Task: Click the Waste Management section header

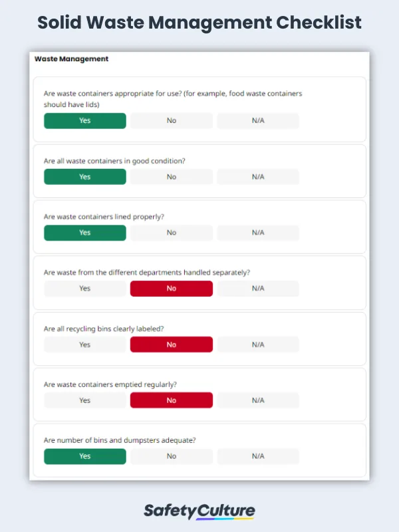Action: click(71, 59)
